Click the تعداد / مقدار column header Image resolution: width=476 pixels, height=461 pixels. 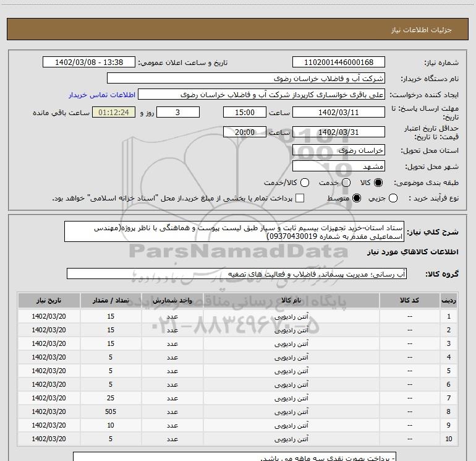[x=111, y=300]
